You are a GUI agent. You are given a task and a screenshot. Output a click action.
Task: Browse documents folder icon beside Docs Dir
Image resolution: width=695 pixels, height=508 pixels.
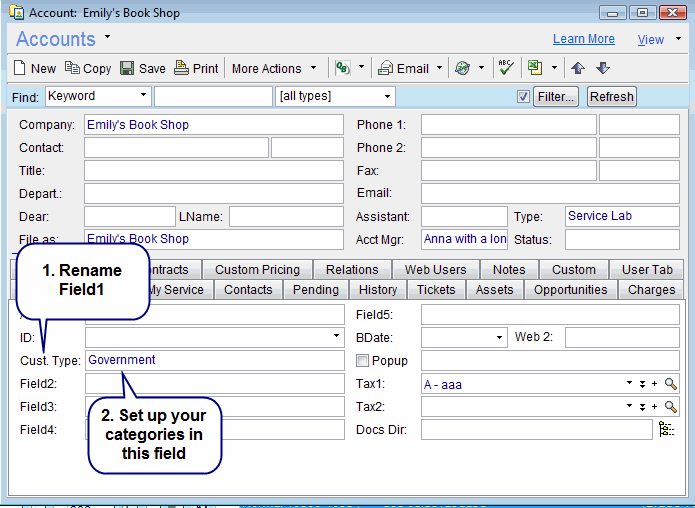tap(666, 429)
